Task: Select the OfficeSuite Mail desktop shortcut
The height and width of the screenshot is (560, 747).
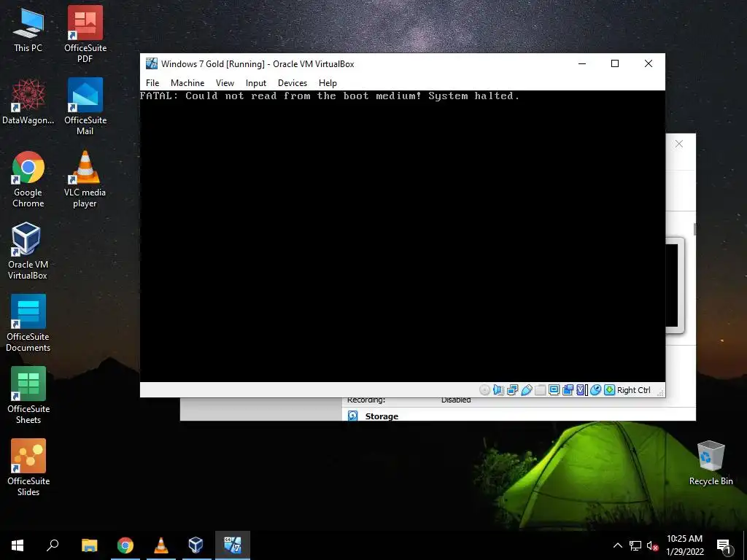Action: pos(85,106)
